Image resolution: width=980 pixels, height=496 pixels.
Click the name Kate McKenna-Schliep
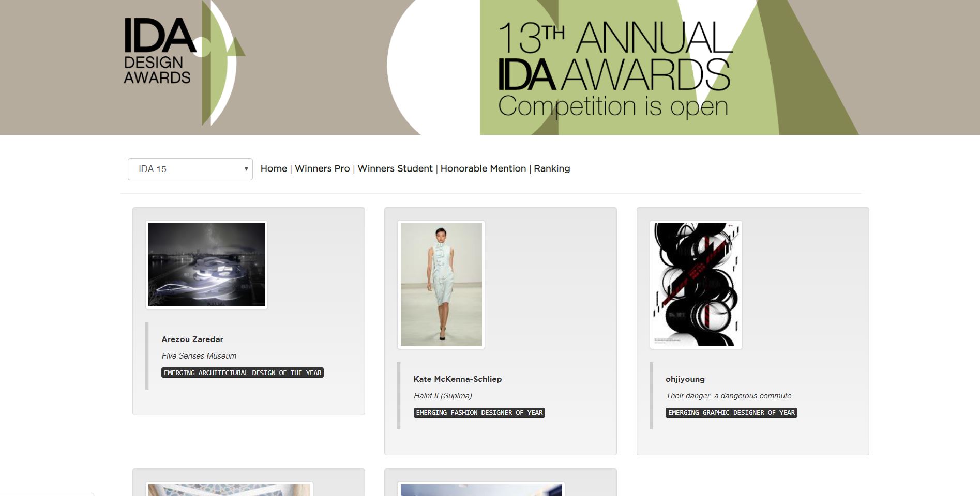tap(458, 379)
